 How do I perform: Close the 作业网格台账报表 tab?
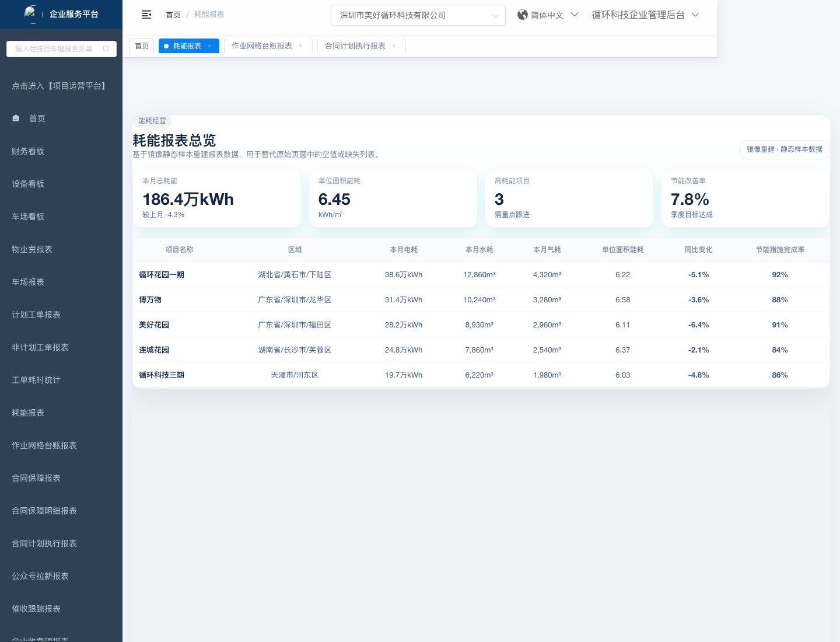click(x=301, y=46)
